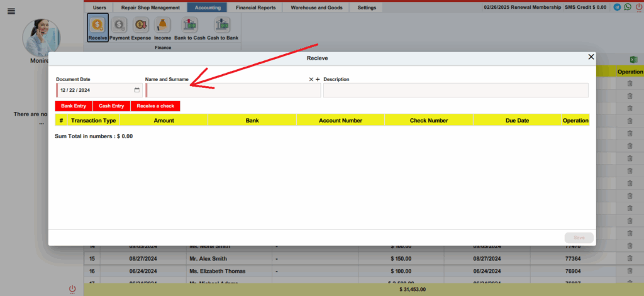Click document number 76904
This screenshot has height=296, width=644.
coord(574,271)
